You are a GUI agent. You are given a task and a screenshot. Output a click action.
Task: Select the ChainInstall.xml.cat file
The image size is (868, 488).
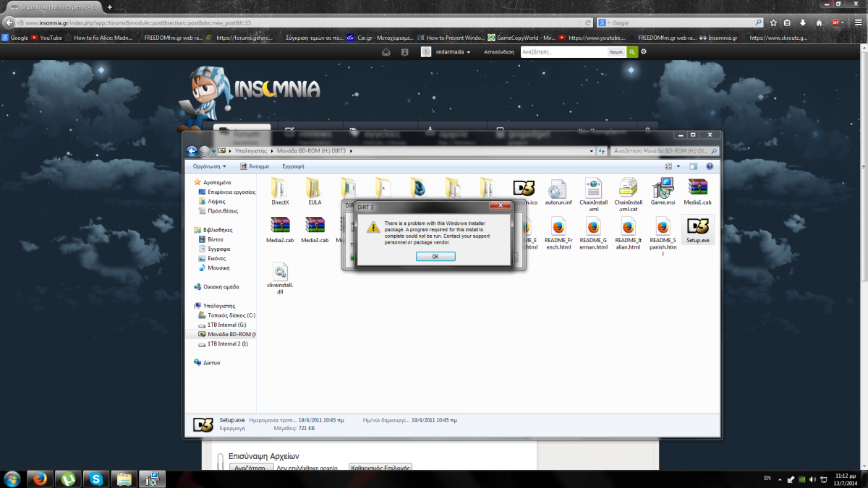[629, 194]
